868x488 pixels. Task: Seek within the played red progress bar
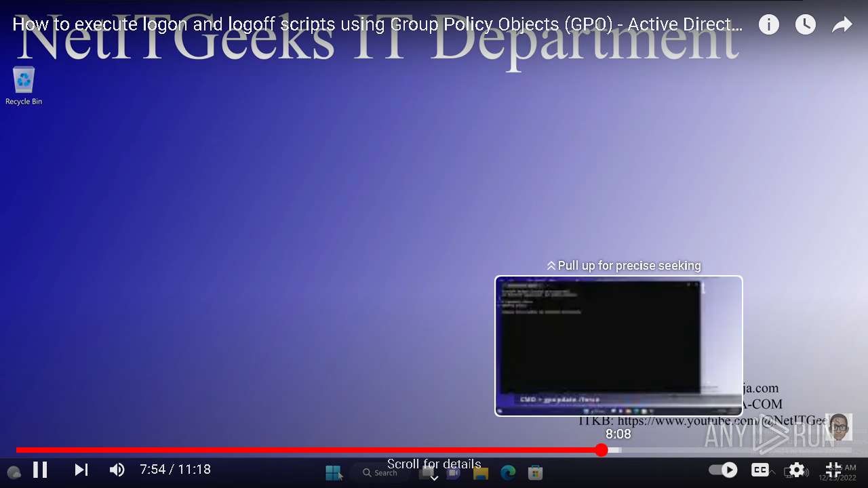pos(309,450)
